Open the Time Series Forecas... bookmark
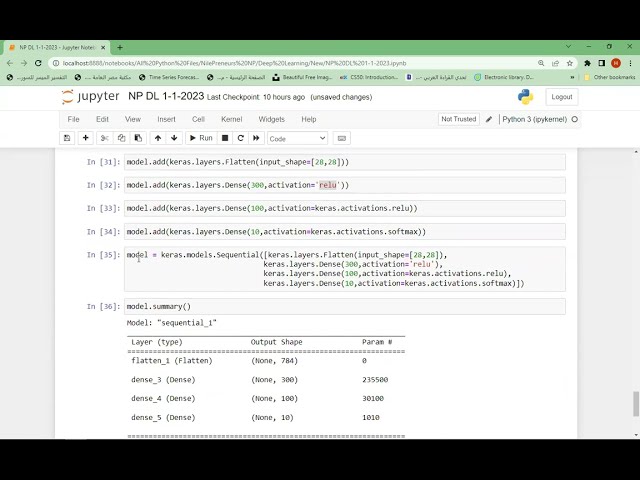The height and width of the screenshot is (480, 640). click(x=169, y=77)
